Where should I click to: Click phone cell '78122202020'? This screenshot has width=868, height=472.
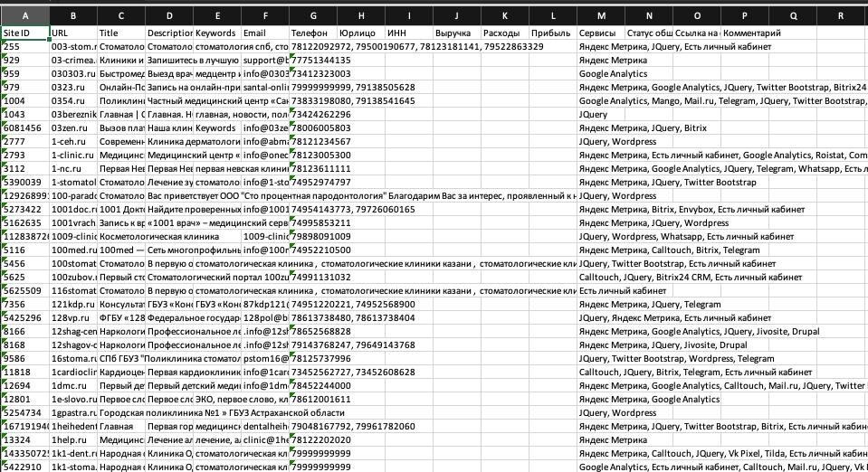coord(313,440)
